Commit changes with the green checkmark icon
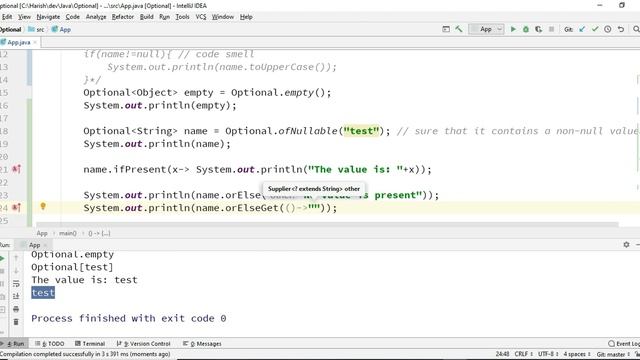Viewport: 640px width, 360px height. click(x=595, y=29)
